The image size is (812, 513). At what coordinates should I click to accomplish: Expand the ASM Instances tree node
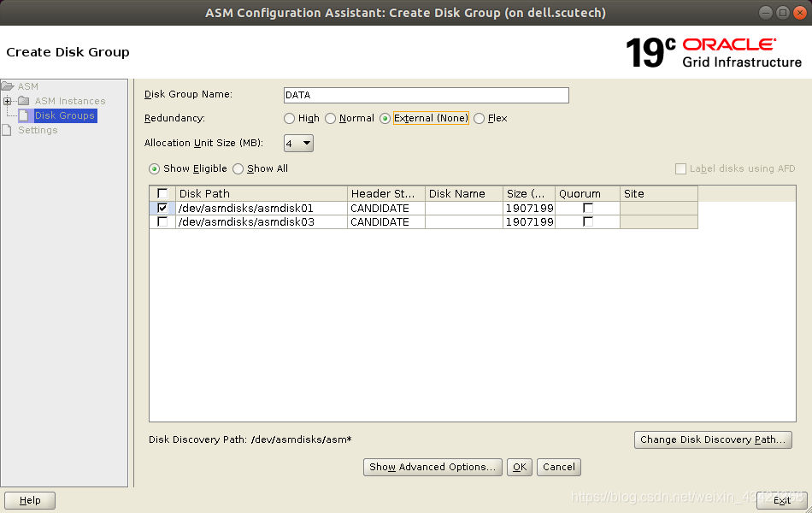[7, 101]
